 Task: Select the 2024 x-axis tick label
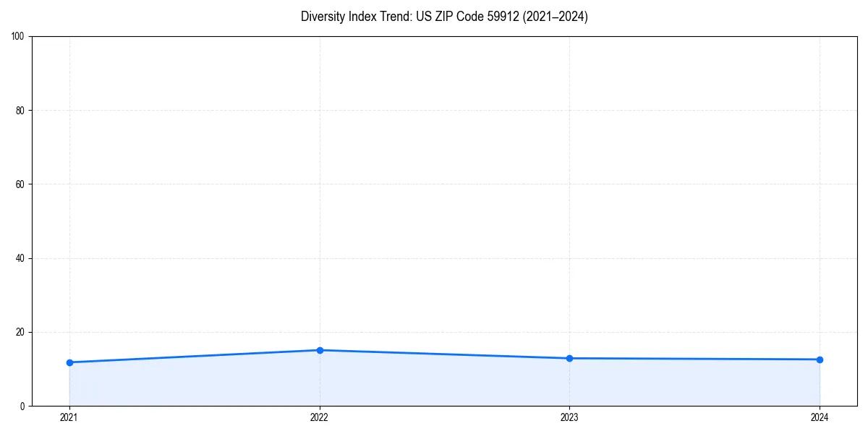820,417
